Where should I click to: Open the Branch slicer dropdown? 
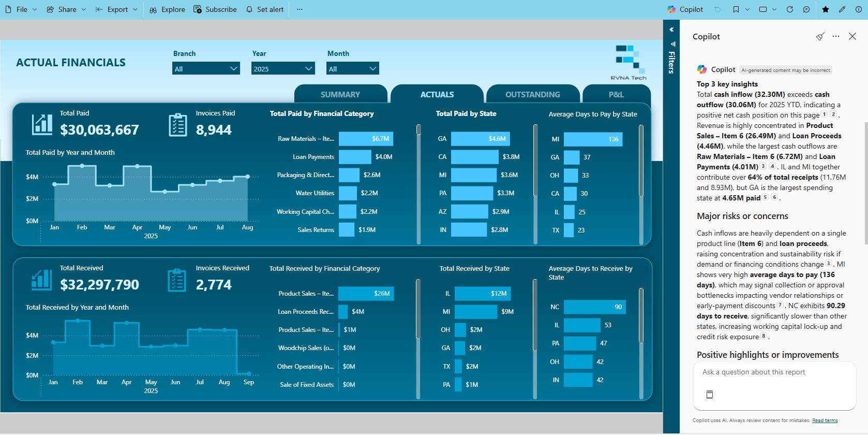(206, 68)
